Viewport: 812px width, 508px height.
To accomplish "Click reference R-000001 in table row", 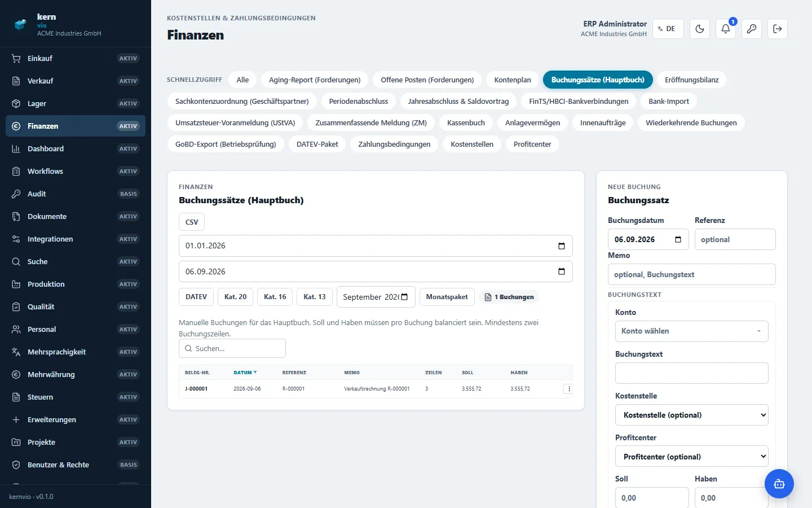I will [x=293, y=389].
